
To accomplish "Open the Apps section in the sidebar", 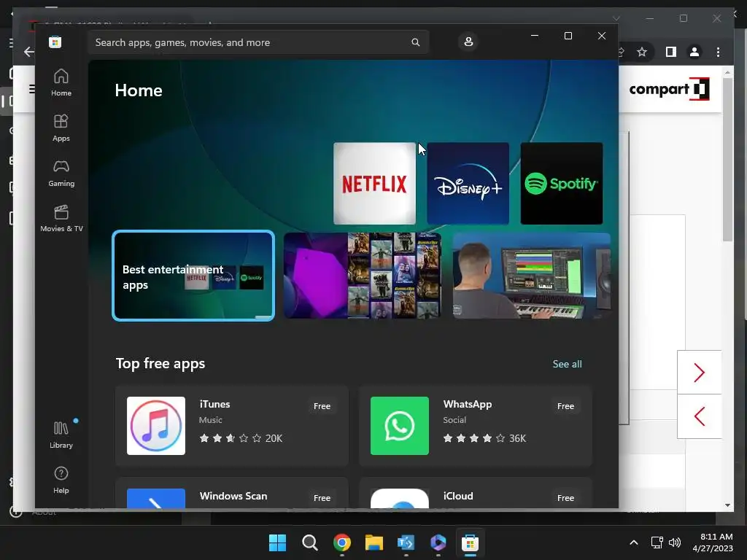I will point(61,128).
